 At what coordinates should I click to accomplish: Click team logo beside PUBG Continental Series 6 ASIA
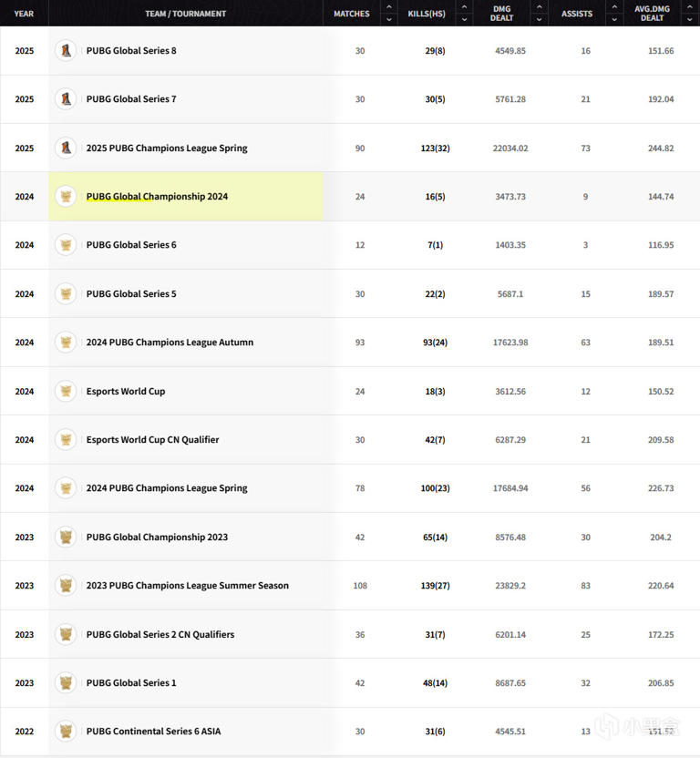pyautogui.click(x=65, y=731)
